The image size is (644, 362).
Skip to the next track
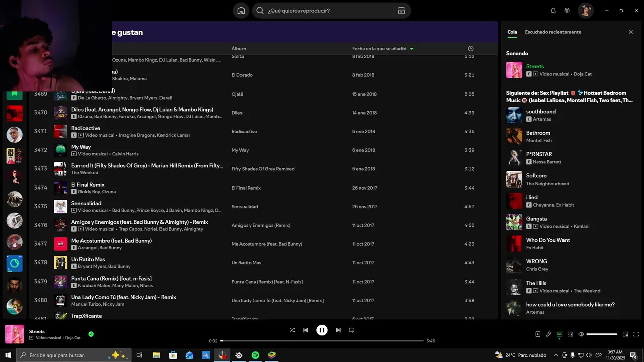point(338,330)
